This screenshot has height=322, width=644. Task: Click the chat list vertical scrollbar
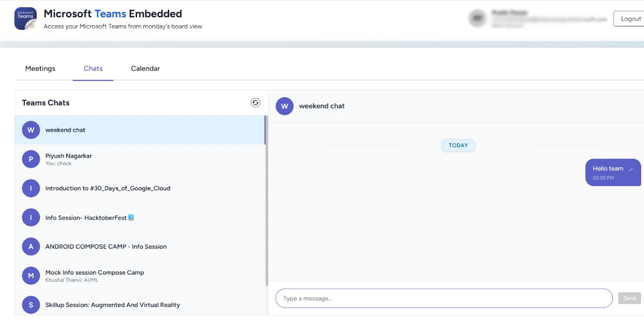pos(267,201)
